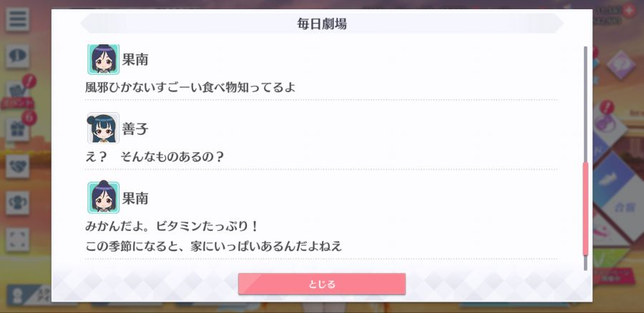The width and height of the screenshot is (644, 313).
Task: Click Yoshiko's avatar next to 善子
Action: pyautogui.click(x=103, y=129)
